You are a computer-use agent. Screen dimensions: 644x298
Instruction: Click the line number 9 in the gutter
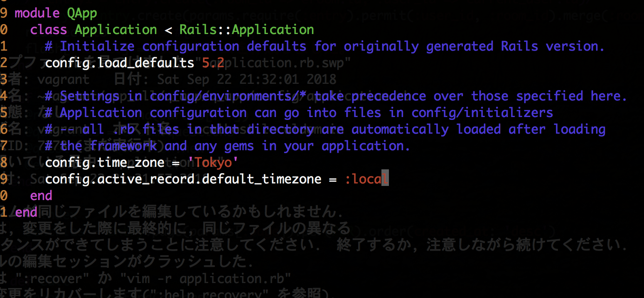[x=4, y=13]
